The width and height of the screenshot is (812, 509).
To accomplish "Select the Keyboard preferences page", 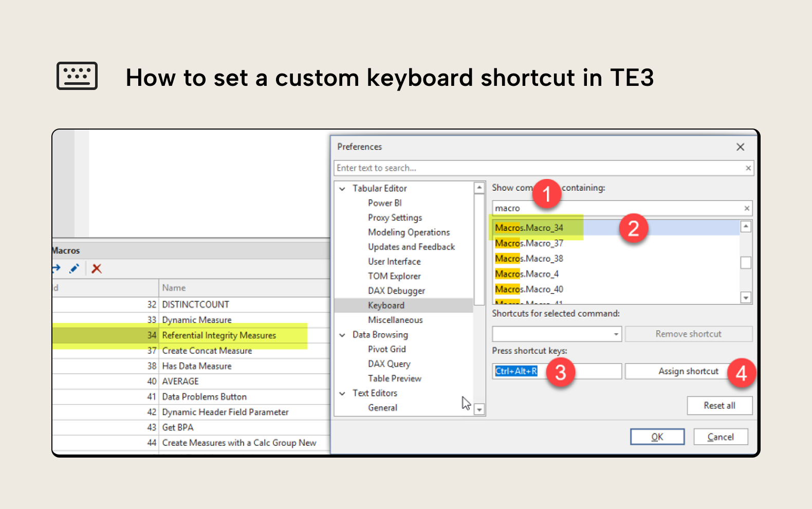I will (403, 305).
